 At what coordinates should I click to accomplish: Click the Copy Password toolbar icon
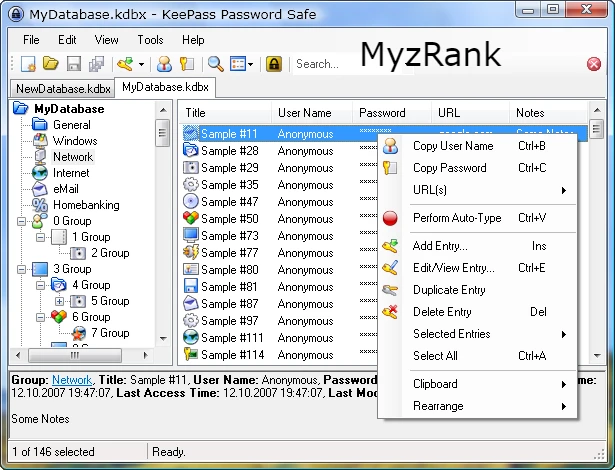[x=187, y=64]
